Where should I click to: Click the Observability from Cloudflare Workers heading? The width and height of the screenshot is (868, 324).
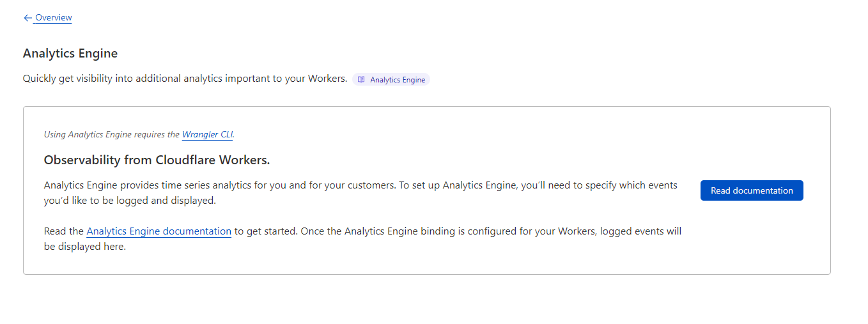click(x=157, y=160)
